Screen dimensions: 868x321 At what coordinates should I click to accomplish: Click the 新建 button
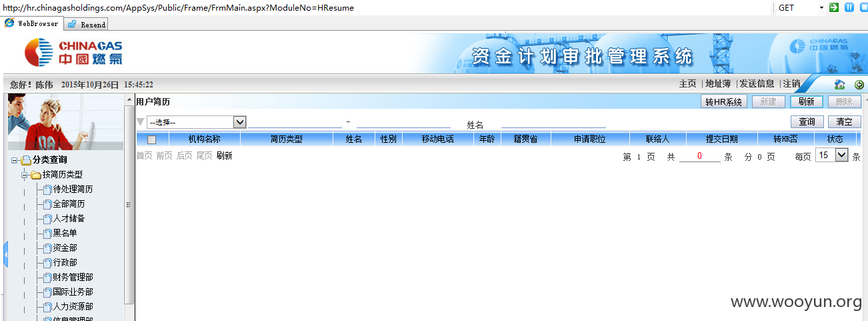(768, 102)
